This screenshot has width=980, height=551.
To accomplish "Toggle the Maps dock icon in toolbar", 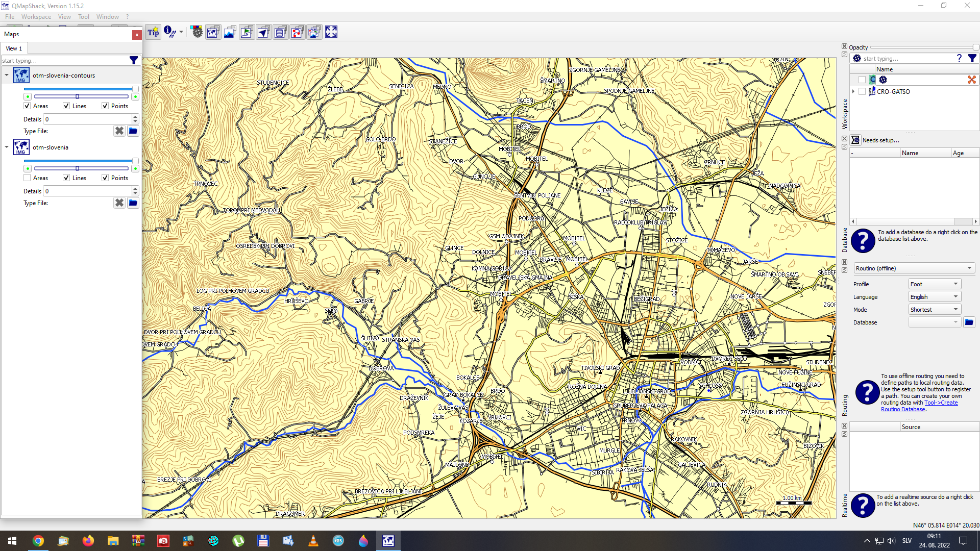I will (213, 32).
